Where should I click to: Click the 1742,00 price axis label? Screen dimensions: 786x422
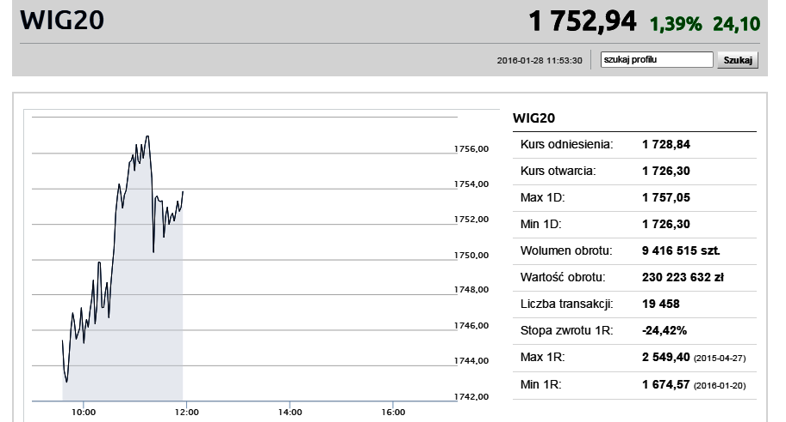[x=471, y=396]
